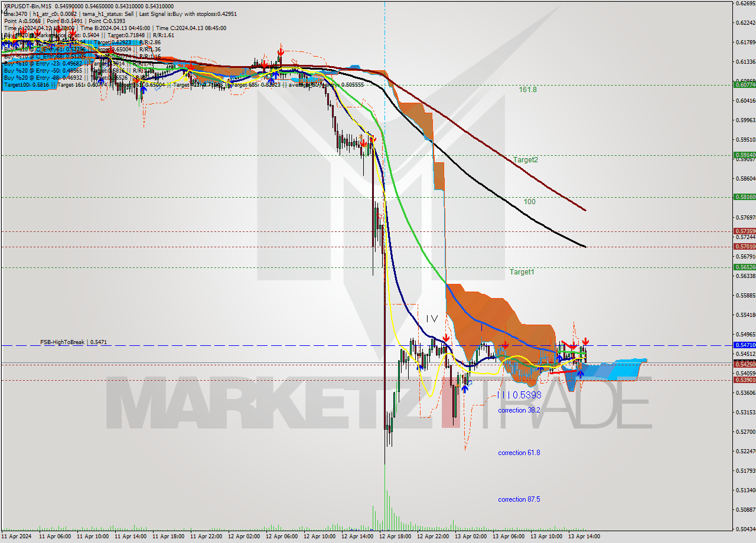Click the 'Time C:2024.04.13 08:45:00' text
Viewport: 756px width, 543px height.
click(191, 28)
